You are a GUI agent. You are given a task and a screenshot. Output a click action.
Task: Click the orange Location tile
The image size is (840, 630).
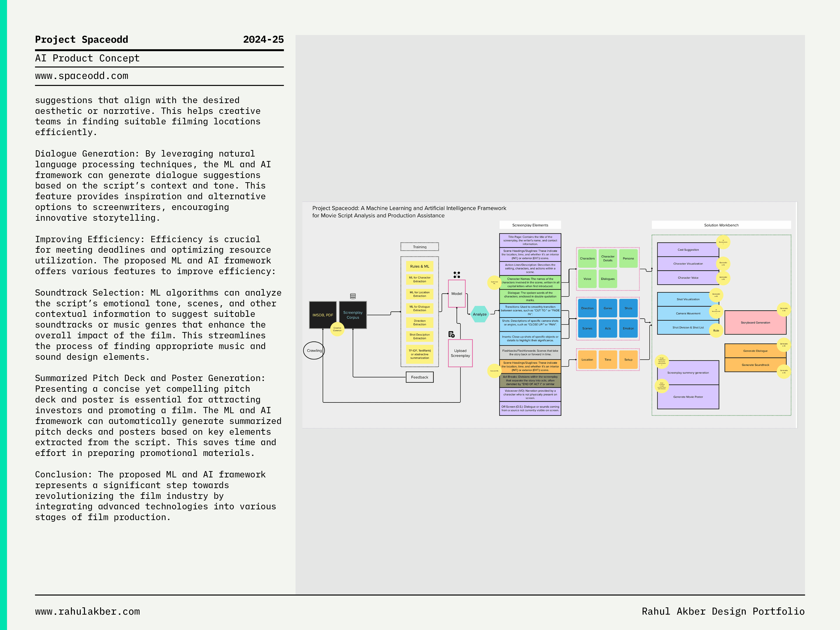point(587,359)
